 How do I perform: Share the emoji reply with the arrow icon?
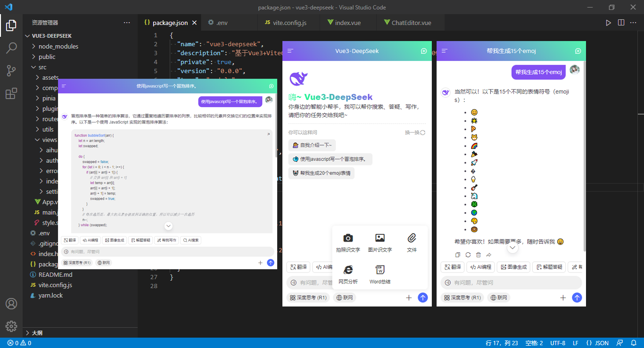489,255
